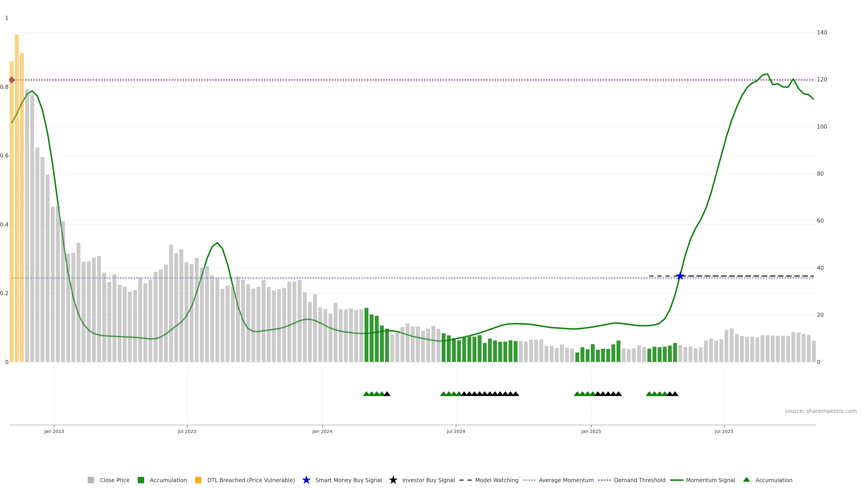868x488 pixels.
Task: Click the Jan 2024 axis tick label
Action: click(322, 432)
